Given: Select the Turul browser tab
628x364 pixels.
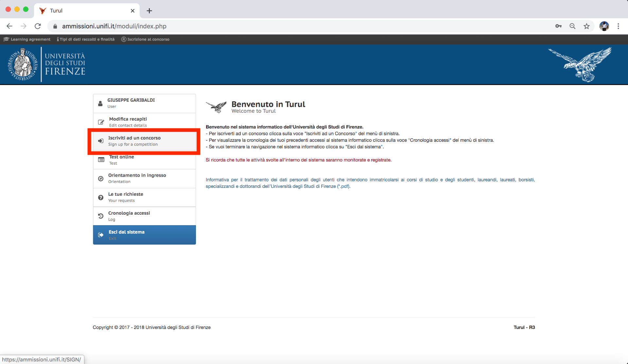Looking at the screenshot, I should pyautogui.click(x=87, y=11).
